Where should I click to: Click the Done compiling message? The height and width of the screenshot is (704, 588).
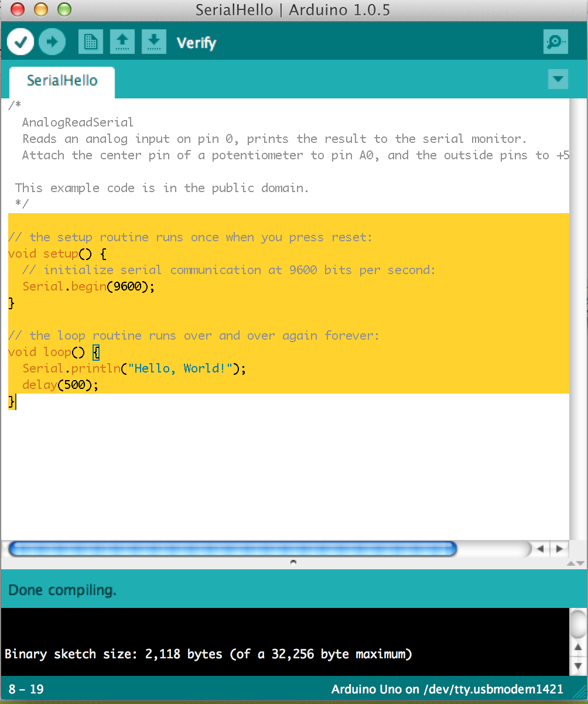(62, 590)
